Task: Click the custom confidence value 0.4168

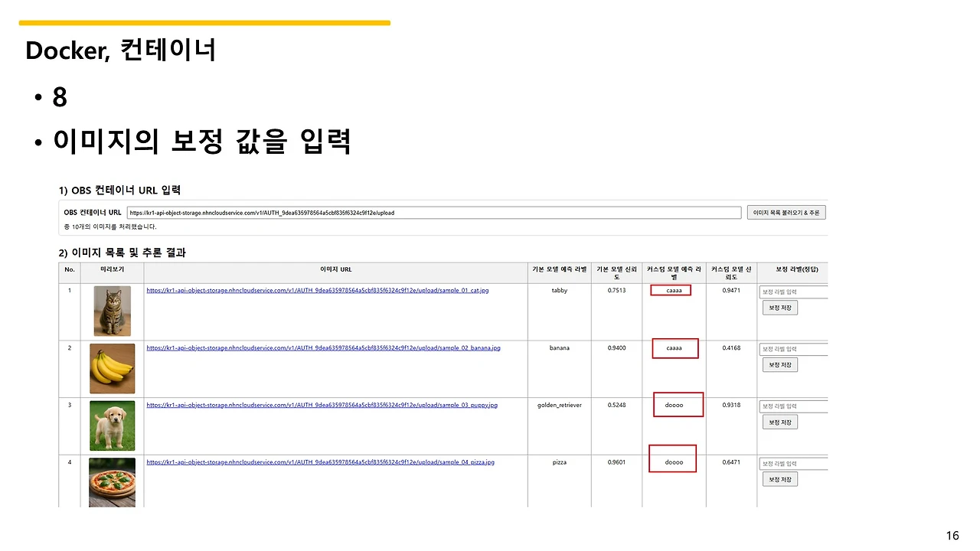Action: tap(731, 348)
